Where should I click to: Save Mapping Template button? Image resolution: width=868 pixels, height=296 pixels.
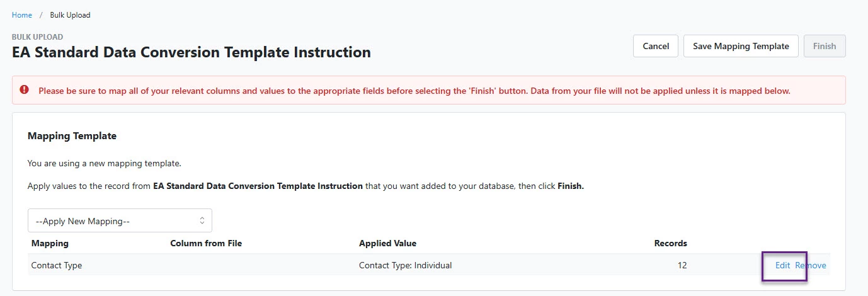click(741, 46)
